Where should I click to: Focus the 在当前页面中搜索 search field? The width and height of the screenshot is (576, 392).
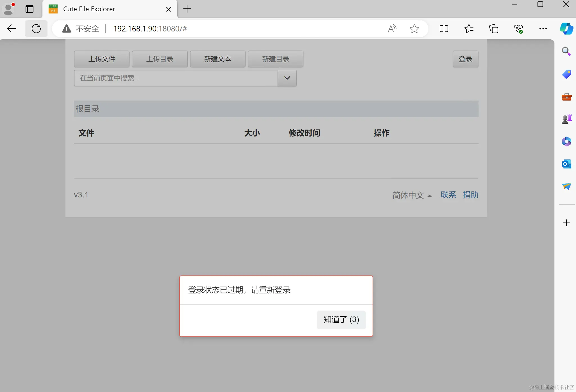tap(176, 78)
